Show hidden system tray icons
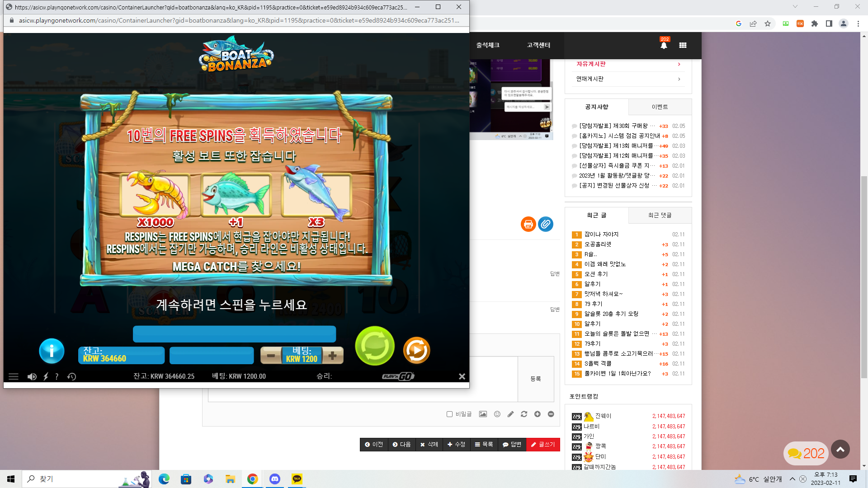 coord(793,479)
